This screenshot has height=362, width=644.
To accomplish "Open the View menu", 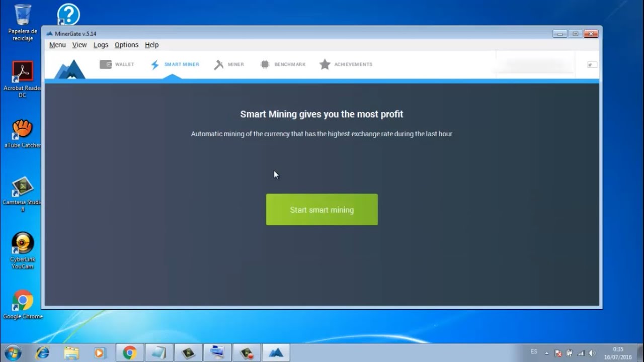I will (79, 45).
